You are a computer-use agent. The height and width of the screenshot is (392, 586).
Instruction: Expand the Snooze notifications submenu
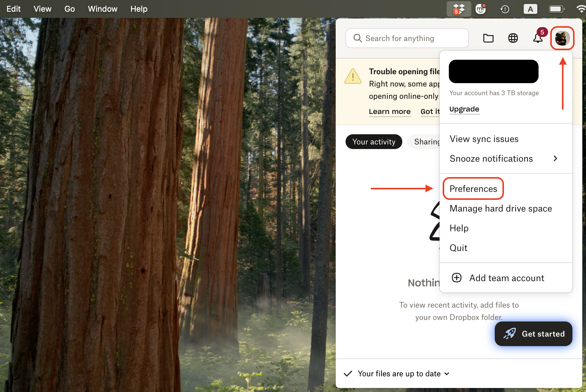point(491,158)
